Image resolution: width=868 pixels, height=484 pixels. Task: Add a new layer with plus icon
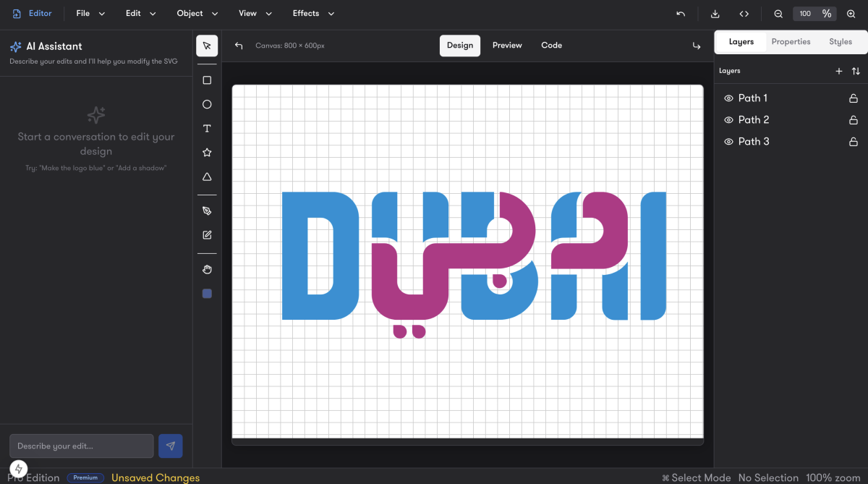[x=839, y=71]
